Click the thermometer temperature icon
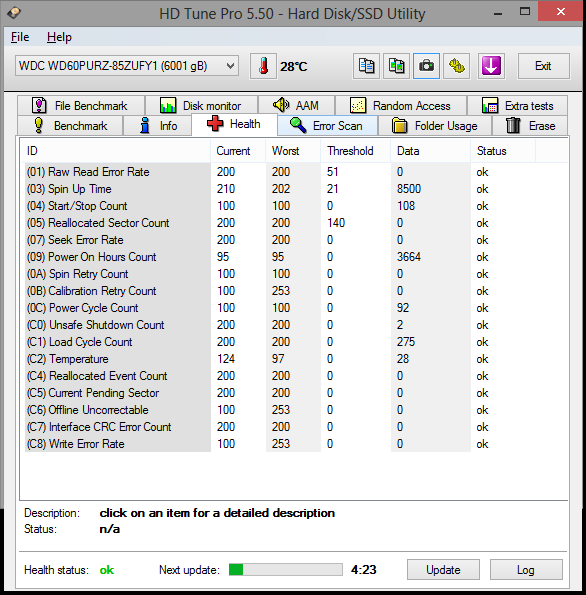586x595 pixels. tap(263, 66)
